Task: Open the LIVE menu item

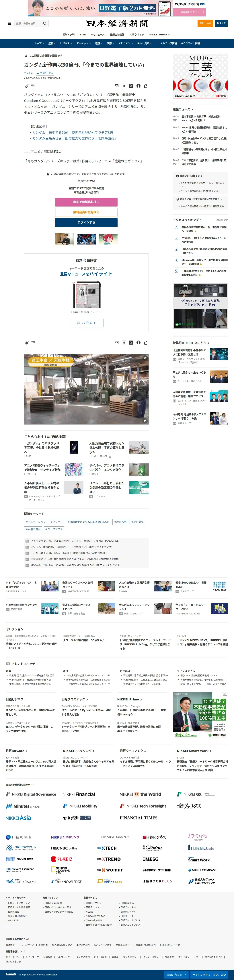Action: [x=83, y=35]
